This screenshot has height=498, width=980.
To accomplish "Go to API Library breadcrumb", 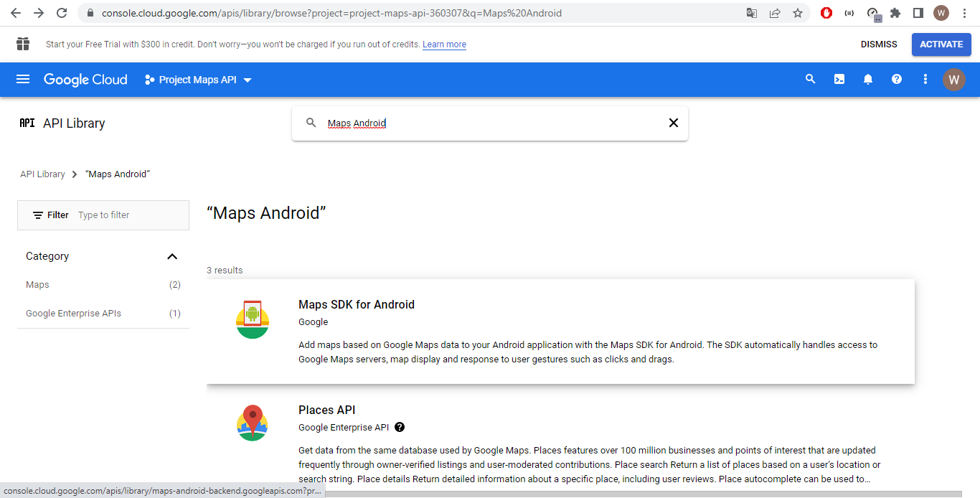I will click(42, 174).
